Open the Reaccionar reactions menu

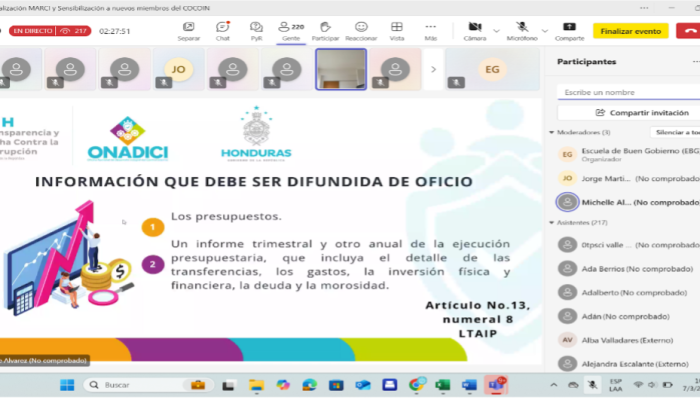[x=361, y=31]
